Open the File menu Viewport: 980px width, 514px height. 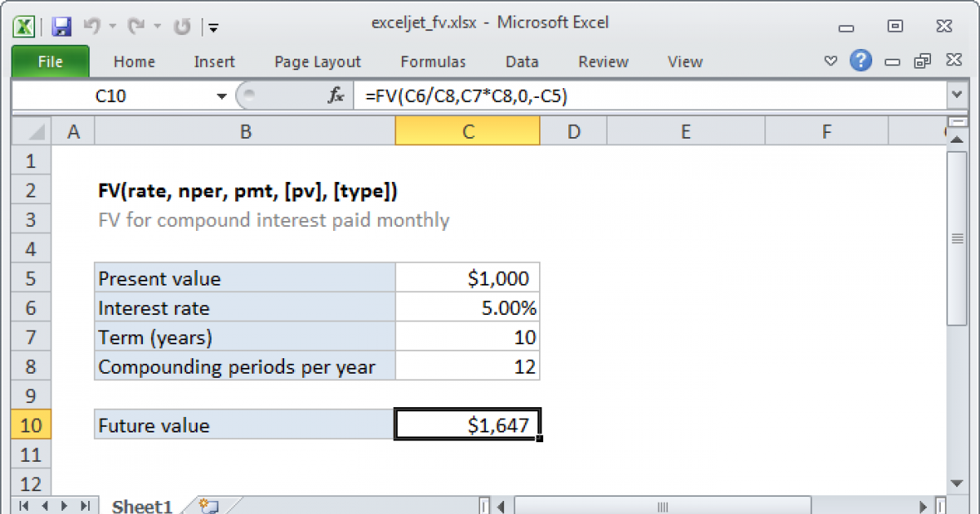pyautogui.click(x=50, y=61)
